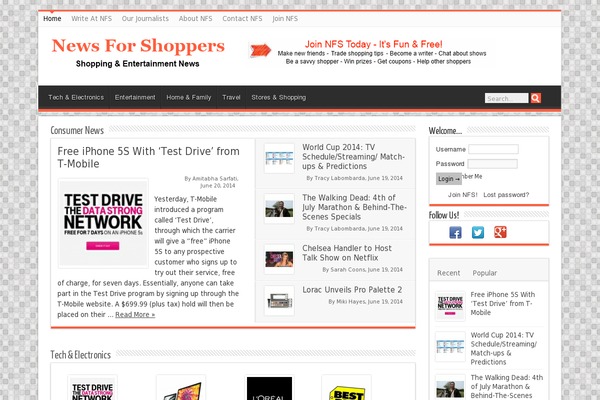Open sidebar Walking Dead recent link
This screenshot has width=600, height=400.
pyautogui.click(x=507, y=386)
